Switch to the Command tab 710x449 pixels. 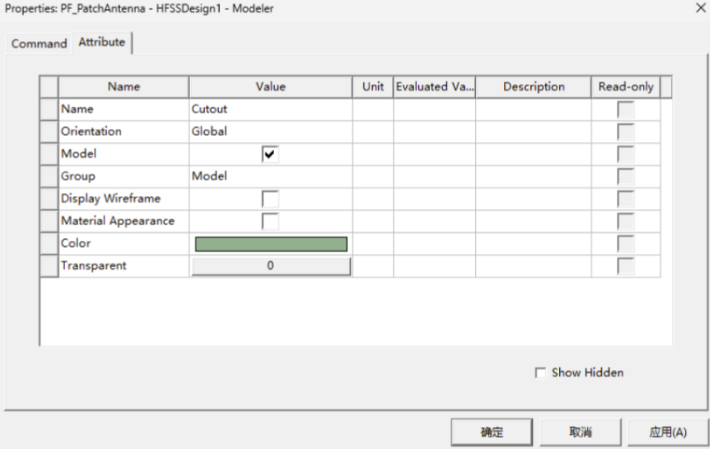pyautogui.click(x=39, y=44)
